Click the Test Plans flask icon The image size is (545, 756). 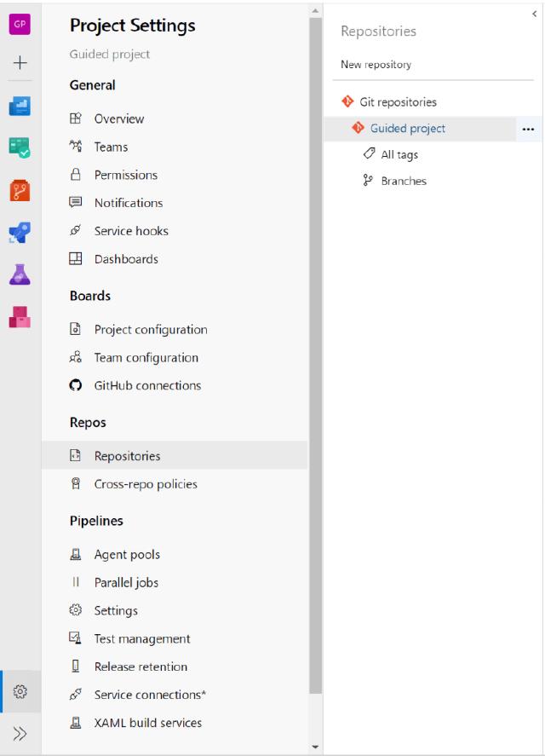(20, 274)
